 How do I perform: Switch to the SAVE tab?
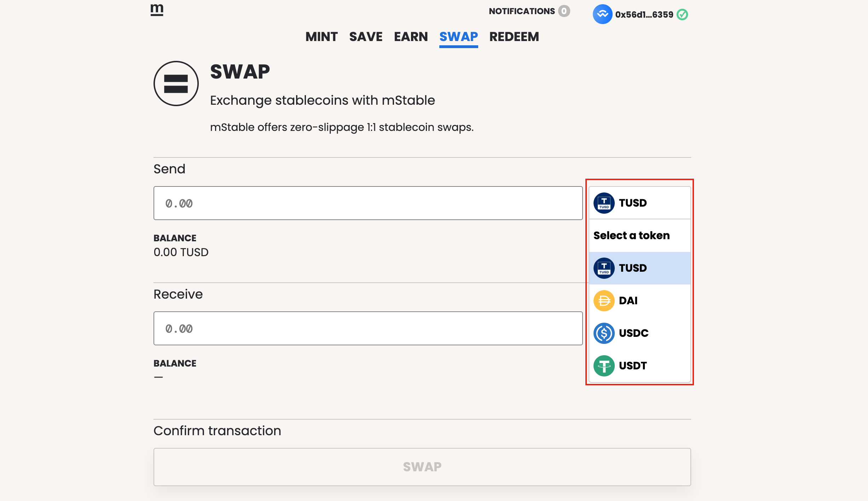[366, 37]
